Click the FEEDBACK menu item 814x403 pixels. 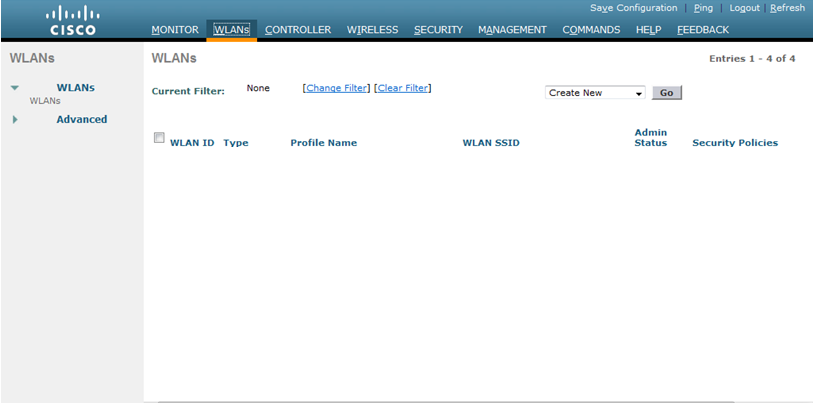tap(703, 30)
